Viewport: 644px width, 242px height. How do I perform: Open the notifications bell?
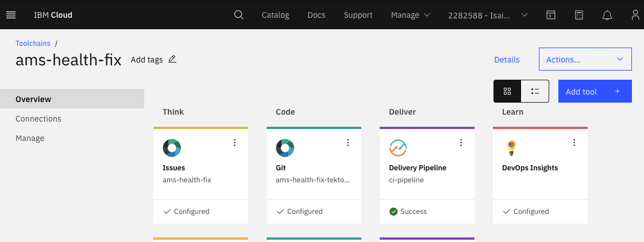(607, 15)
